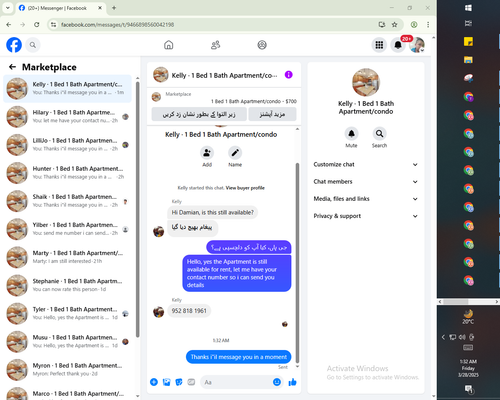Choose a sticker in composer
This screenshot has width=500, height=400.
point(179,382)
